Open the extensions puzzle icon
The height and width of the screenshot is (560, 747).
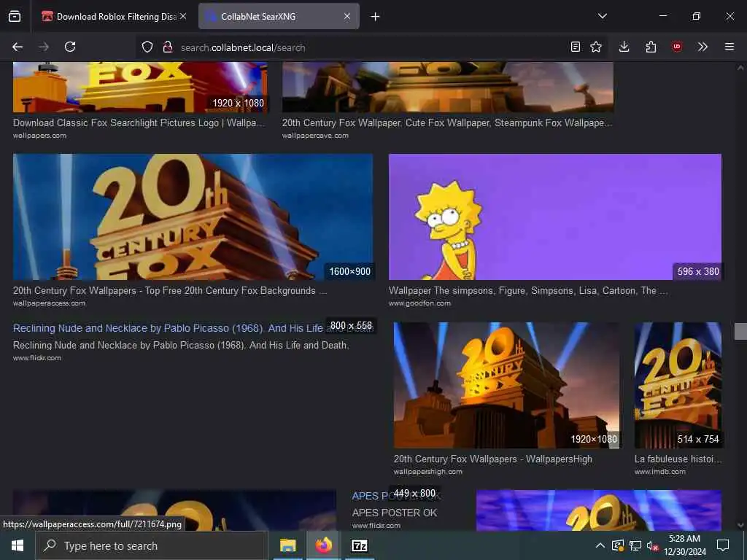point(651,47)
